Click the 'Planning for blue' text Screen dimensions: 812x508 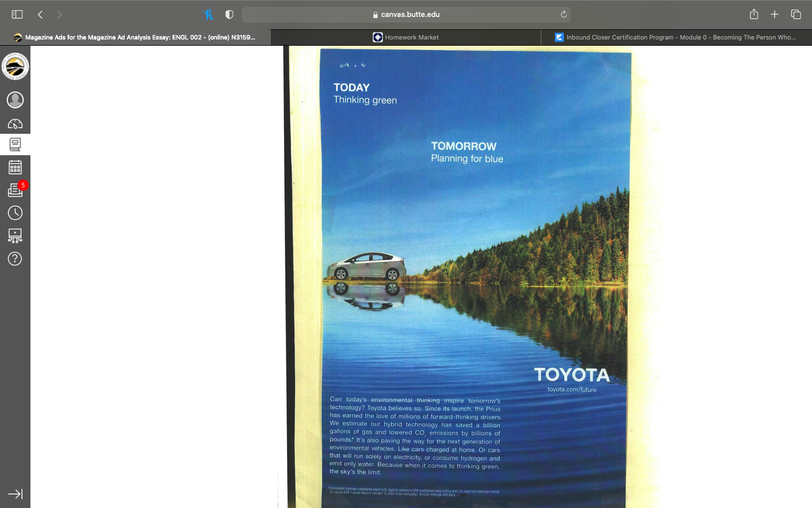pos(467,159)
